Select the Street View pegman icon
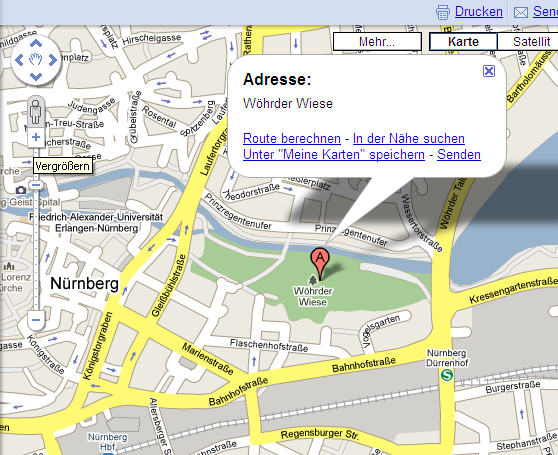The width and height of the screenshot is (558, 455). point(36,111)
